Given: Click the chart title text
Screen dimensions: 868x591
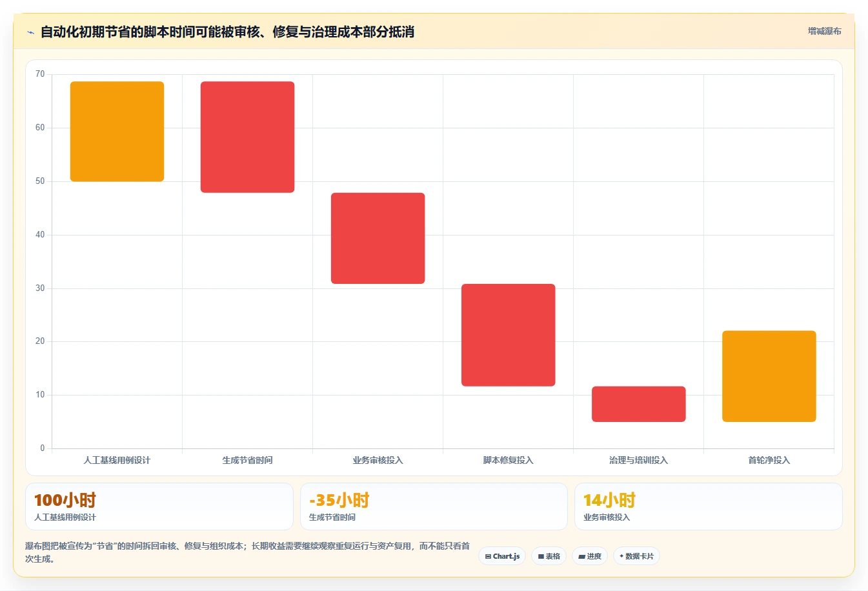Looking at the screenshot, I should [227, 32].
